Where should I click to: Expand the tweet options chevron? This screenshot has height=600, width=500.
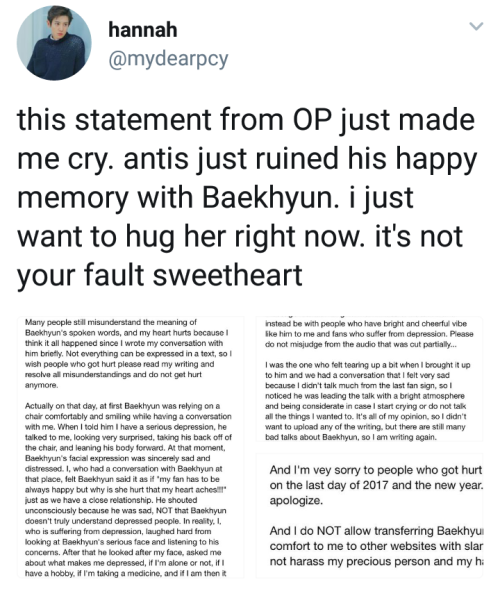pos(476,26)
